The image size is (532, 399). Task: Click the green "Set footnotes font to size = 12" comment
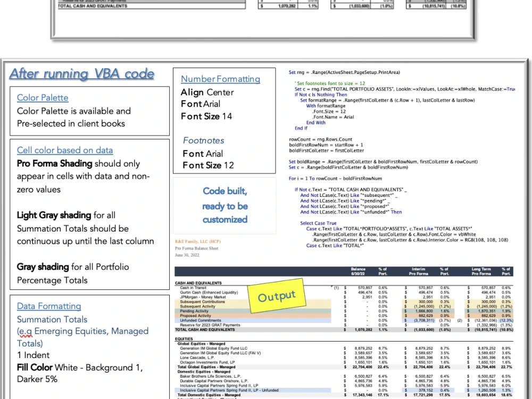(330, 84)
